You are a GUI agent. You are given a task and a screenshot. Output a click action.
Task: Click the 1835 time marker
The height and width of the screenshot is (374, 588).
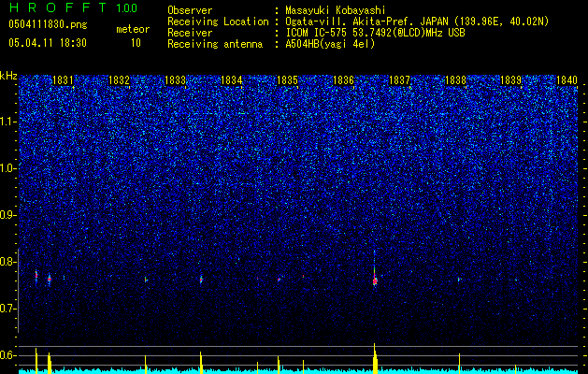click(287, 80)
